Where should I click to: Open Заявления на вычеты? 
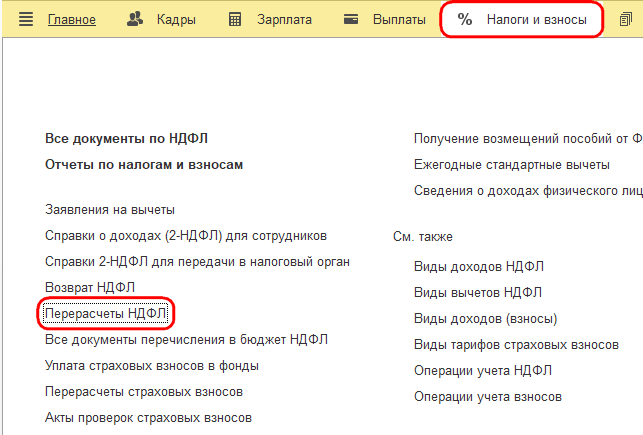point(110,210)
